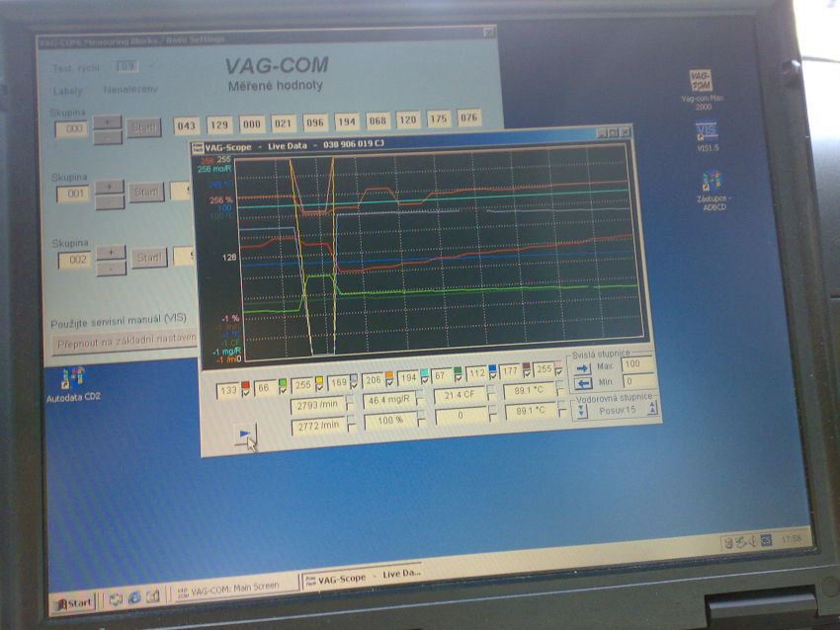Image resolution: width=840 pixels, height=630 pixels.
Task: Uncheck the trace checkbox under the yellow swatch
Action: [x=319, y=389]
